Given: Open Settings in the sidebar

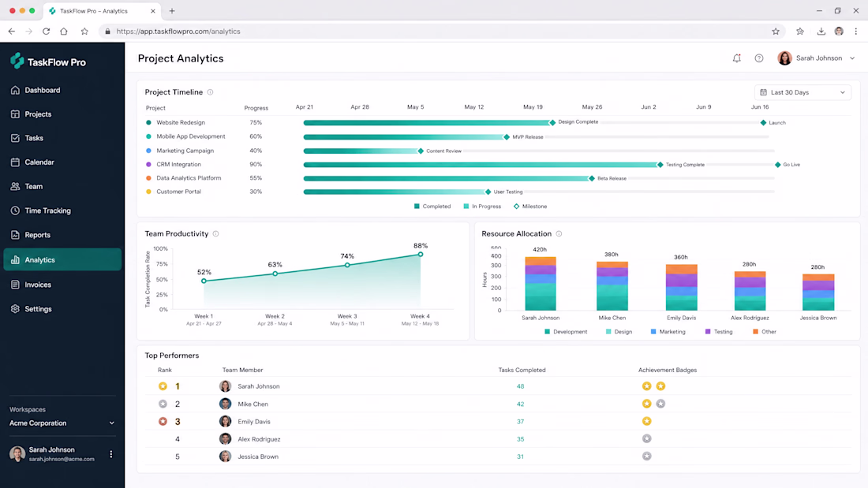Looking at the screenshot, I should 62,309.
